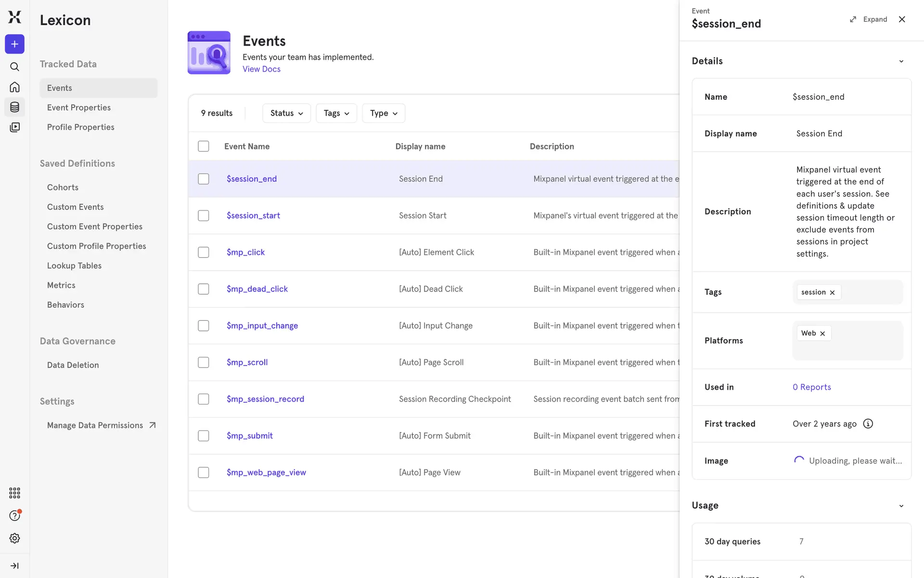Go to home icon in sidebar
This screenshot has height=578, width=924.
14,87
